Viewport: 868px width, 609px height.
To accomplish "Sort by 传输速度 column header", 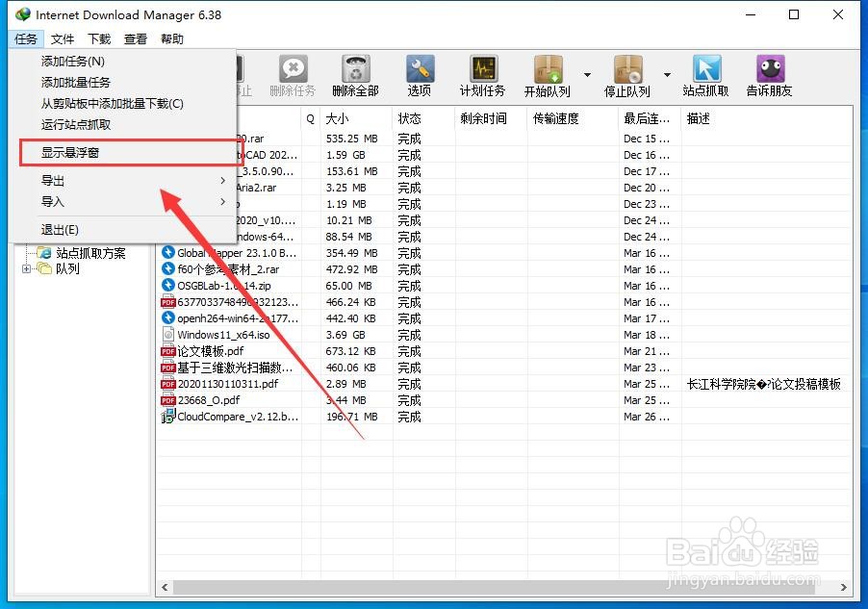I will tap(573, 118).
